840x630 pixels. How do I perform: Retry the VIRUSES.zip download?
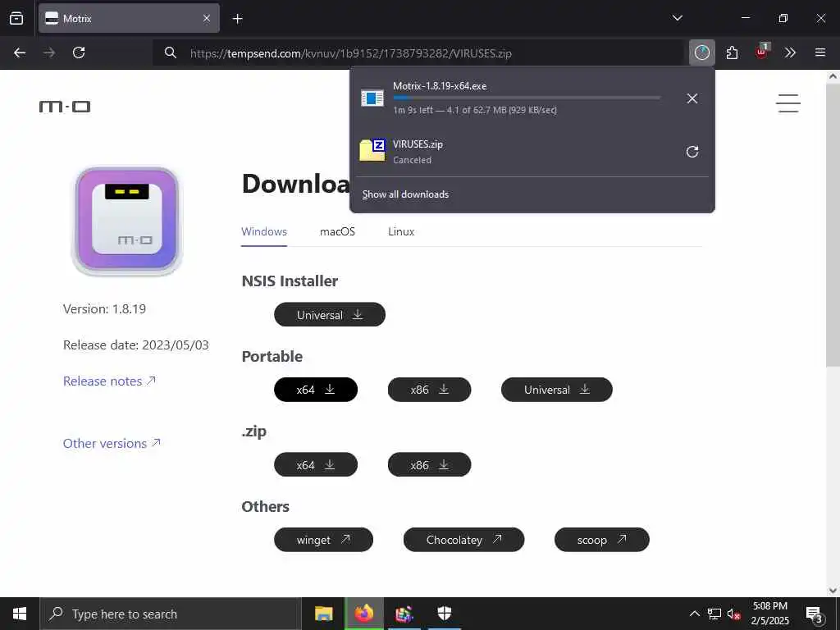tap(692, 152)
